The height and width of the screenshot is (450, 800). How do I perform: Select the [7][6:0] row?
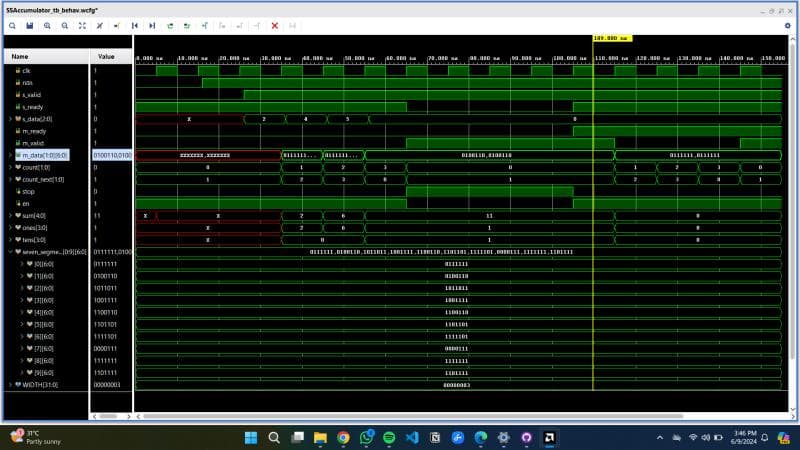[46, 348]
